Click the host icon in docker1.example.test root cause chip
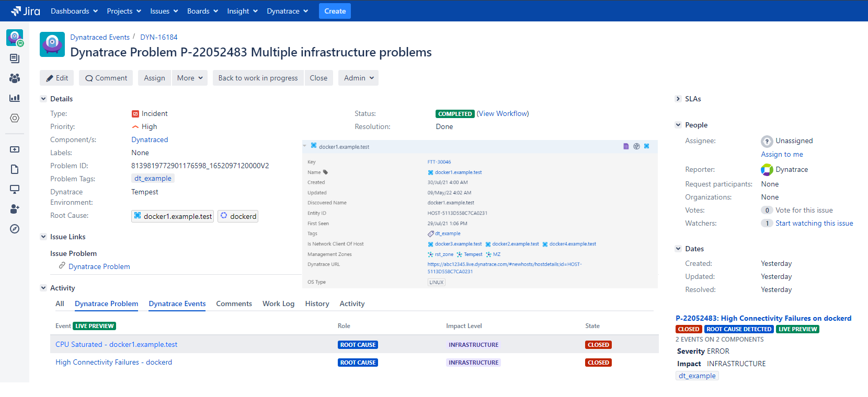This screenshot has width=868, height=397. tap(138, 216)
